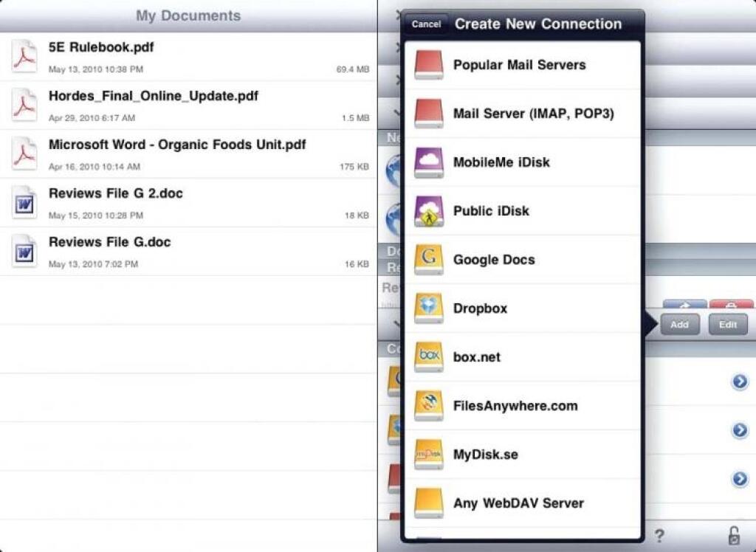This screenshot has width=756, height=552.
Task: Click PDF icon of Organic Foods Unit file
Action: coord(24,154)
